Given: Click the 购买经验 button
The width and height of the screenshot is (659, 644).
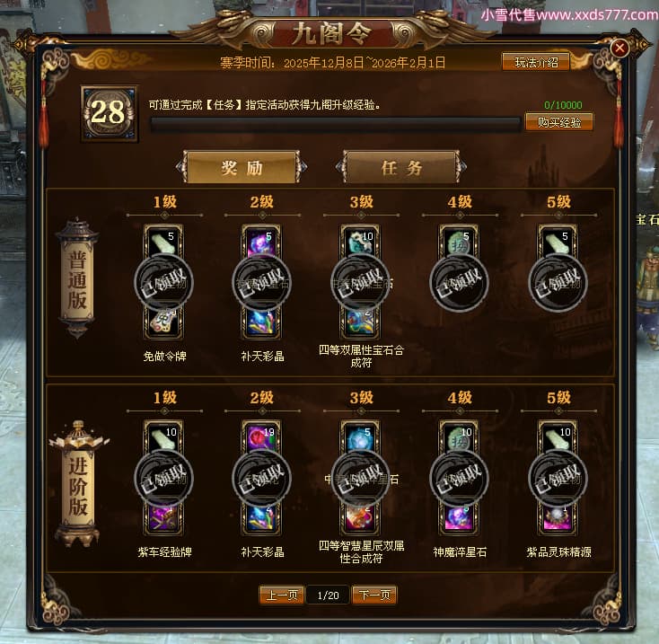Looking at the screenshot, I should (x=559, y=122).
